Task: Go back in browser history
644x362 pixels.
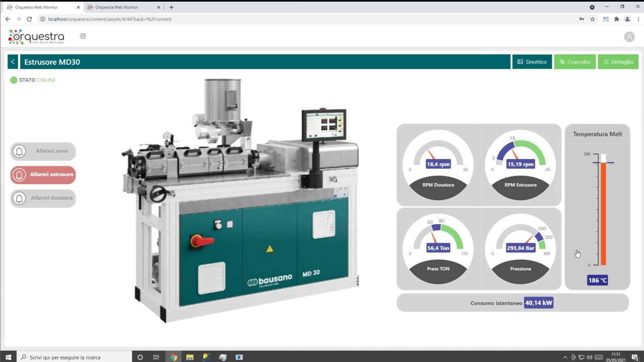Action: (x=8, y=19)
